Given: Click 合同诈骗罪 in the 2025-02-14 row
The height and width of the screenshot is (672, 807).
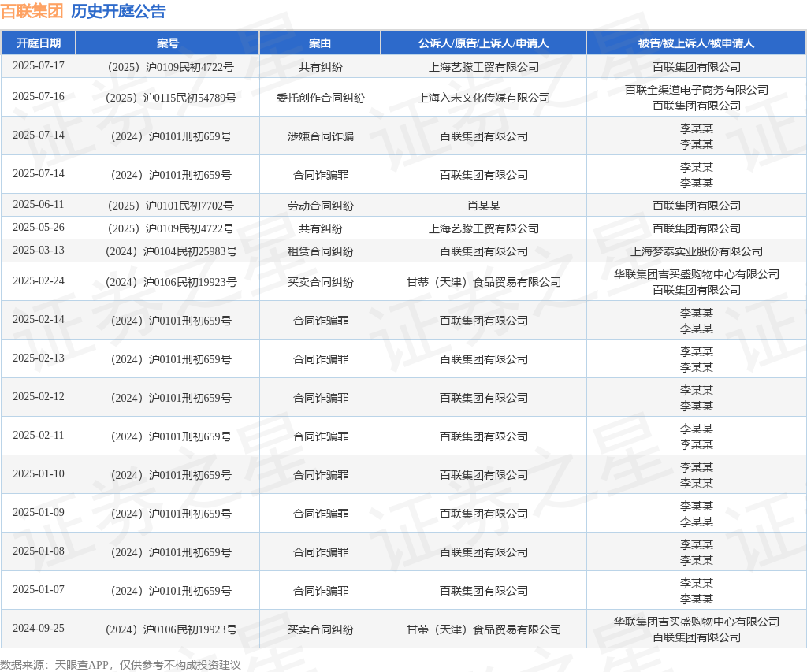Looking at the screenshot, I should 320,321.
